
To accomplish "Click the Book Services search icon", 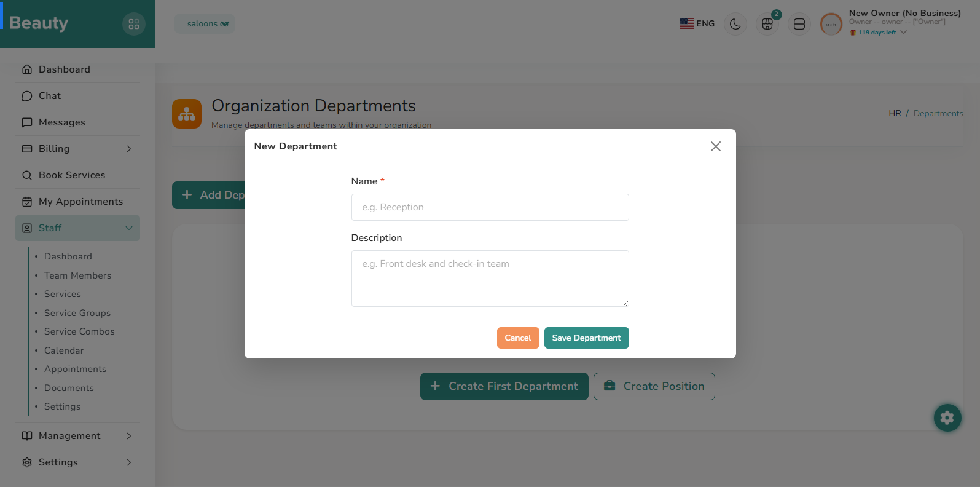I will click(27, 175).
